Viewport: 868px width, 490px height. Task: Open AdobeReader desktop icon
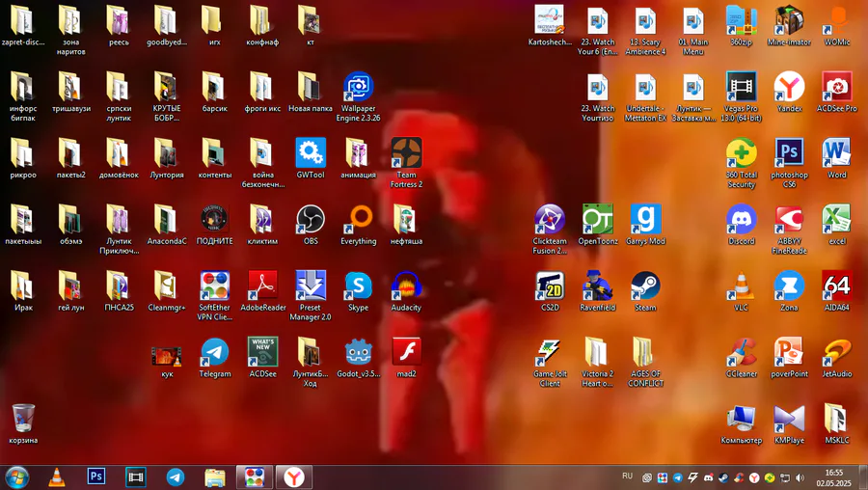point(263,286)
